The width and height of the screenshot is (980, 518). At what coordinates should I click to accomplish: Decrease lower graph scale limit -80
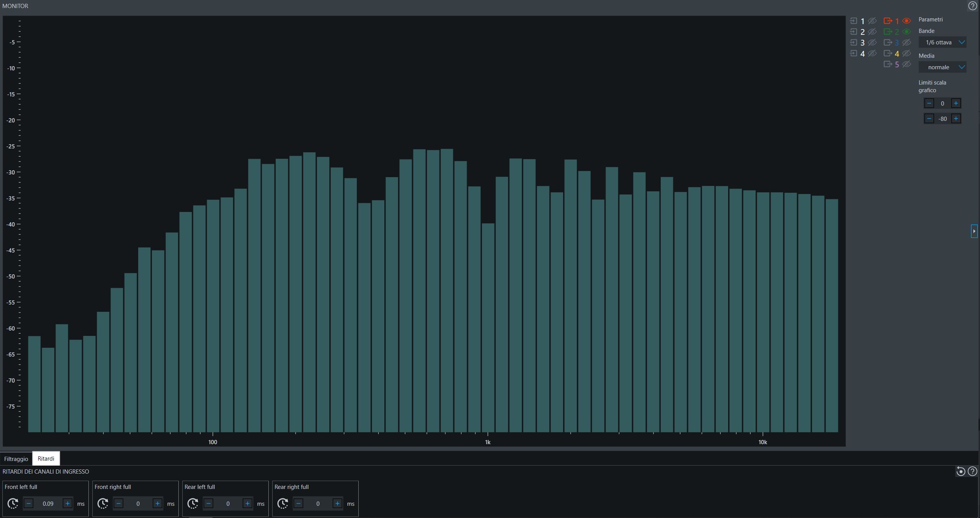point(929,119)
